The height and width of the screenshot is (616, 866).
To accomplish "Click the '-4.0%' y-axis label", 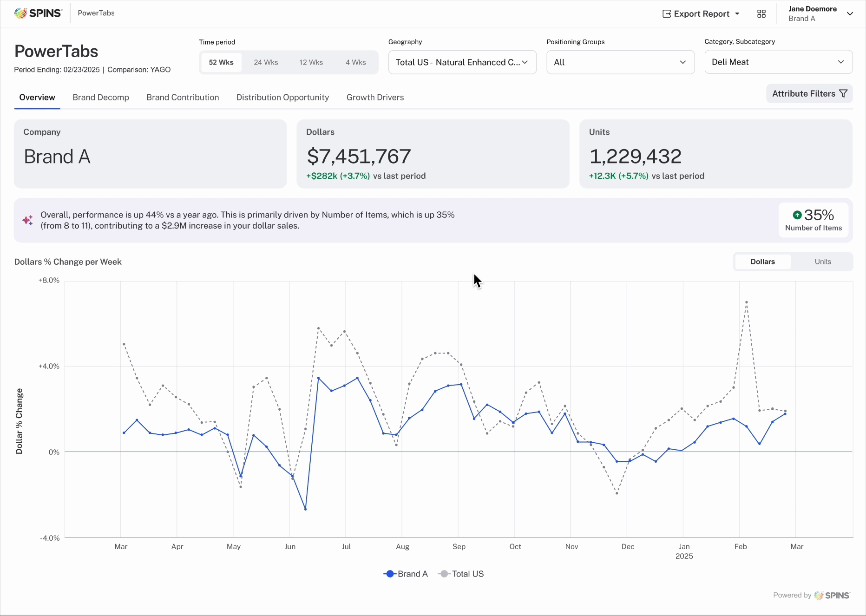I will (x=49, y=538).
